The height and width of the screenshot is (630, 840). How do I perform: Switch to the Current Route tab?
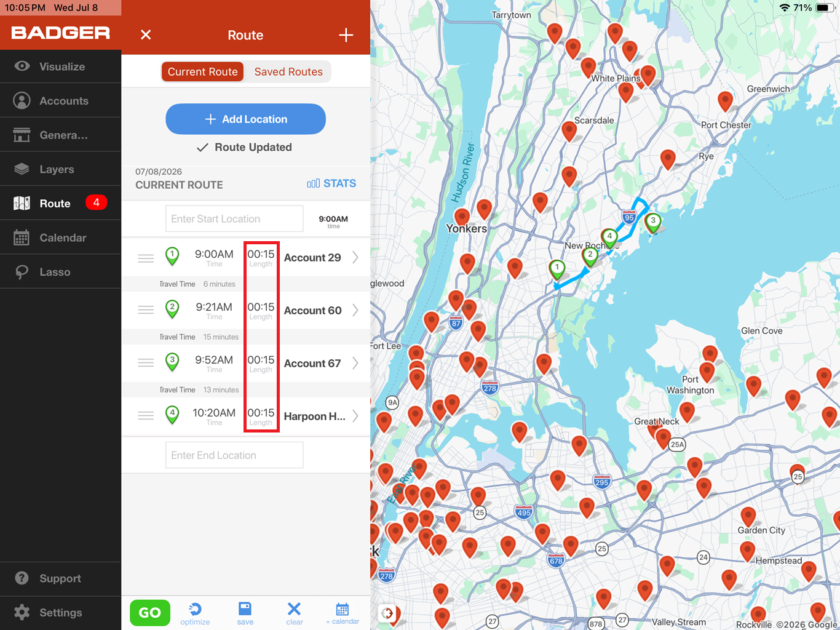pos(202,71)
